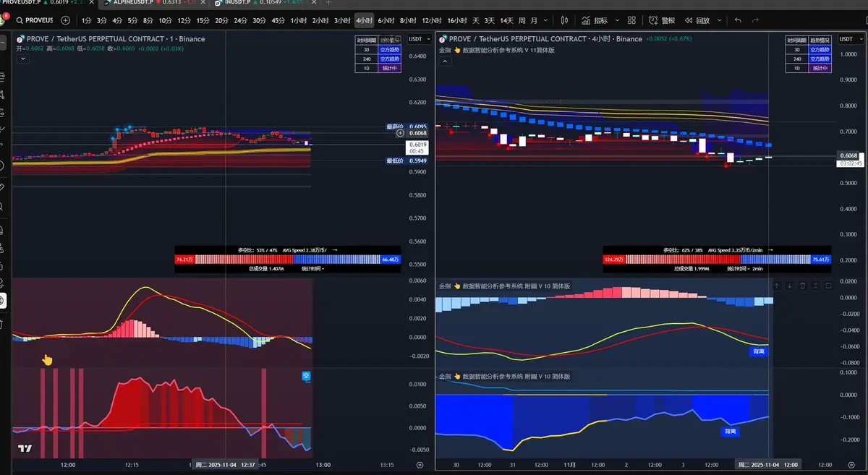Click 多空比: 53% / 47% text
Viewport: 868px width, 475px height.
tap(257, 249)
